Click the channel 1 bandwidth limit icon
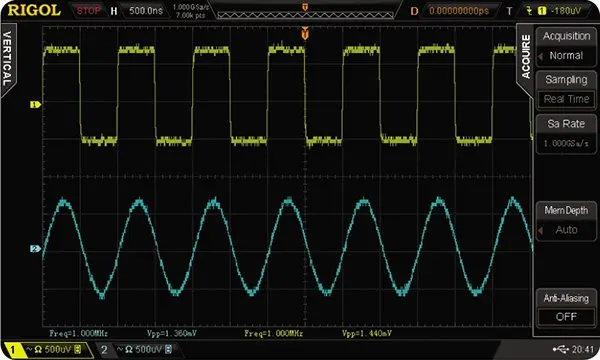The width and height of the screenshot is (600, 360). [x=78, y=349]
